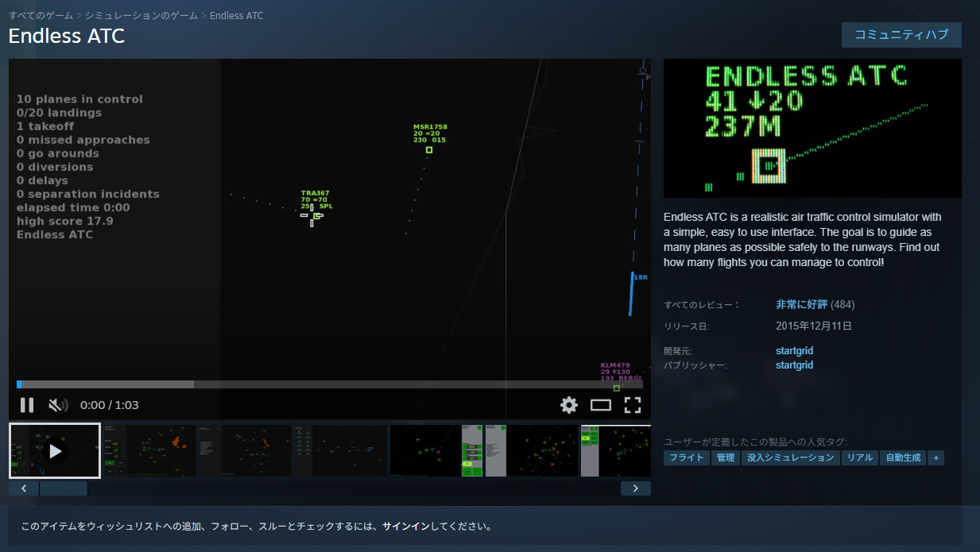The height and width of the screenshot is (552, 980).
Task: Go to すべてのゲーム breadcrumb
Action: [41, 16]
